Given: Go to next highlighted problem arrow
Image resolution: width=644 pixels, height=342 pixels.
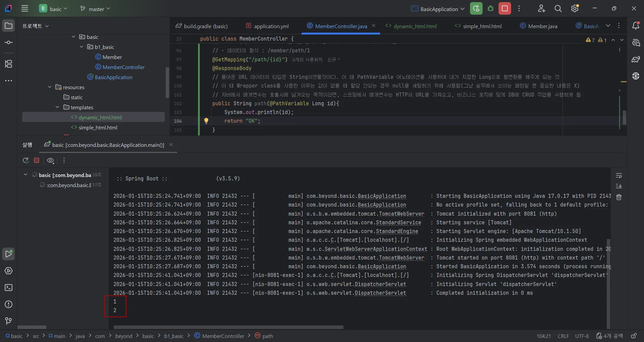Looking at the screenshot, I should click(622, 40).
